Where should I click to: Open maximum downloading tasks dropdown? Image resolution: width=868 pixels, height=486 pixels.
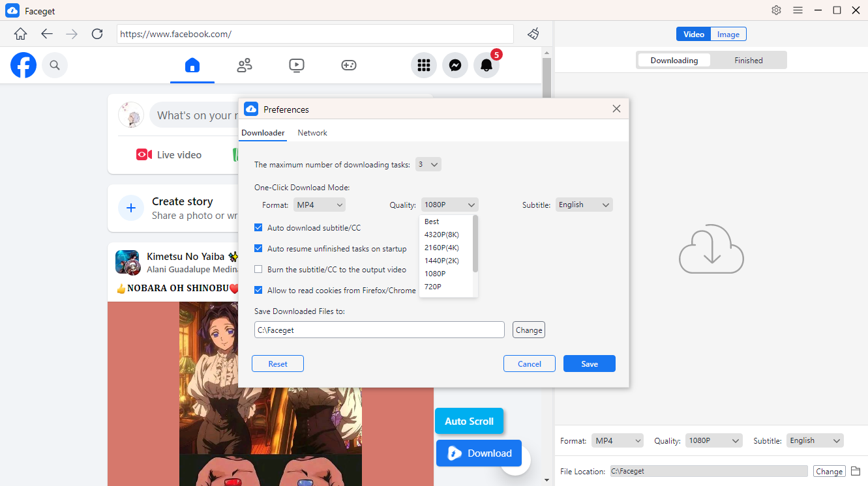point(428,164)
